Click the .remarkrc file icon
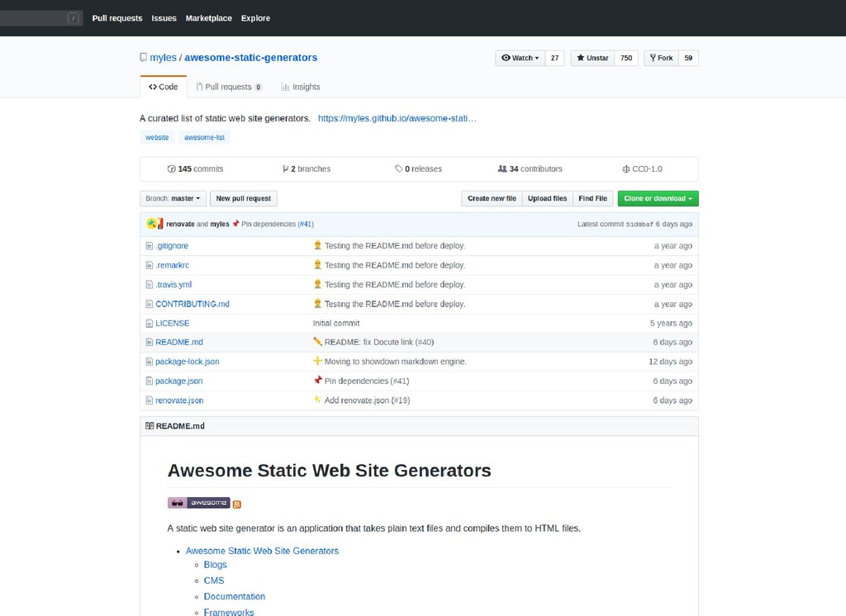 coord(150,265)
